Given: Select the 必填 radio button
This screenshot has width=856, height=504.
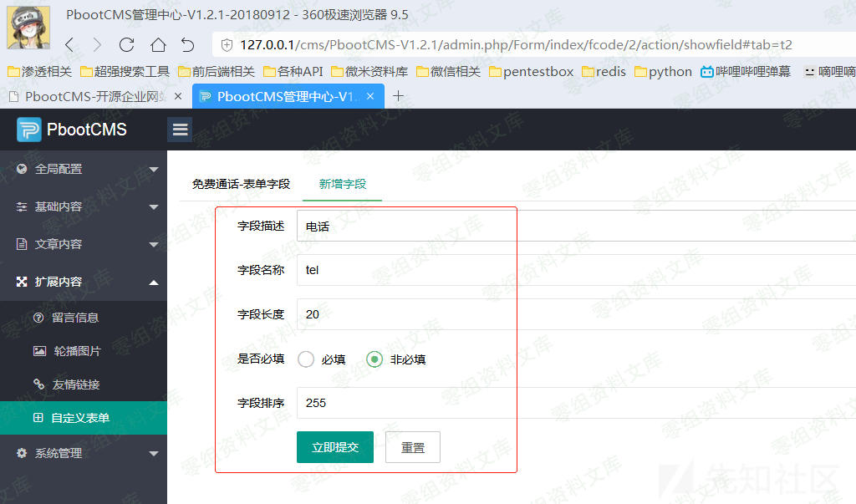Looking at the screenshot, I should click(x=306, y=359).
